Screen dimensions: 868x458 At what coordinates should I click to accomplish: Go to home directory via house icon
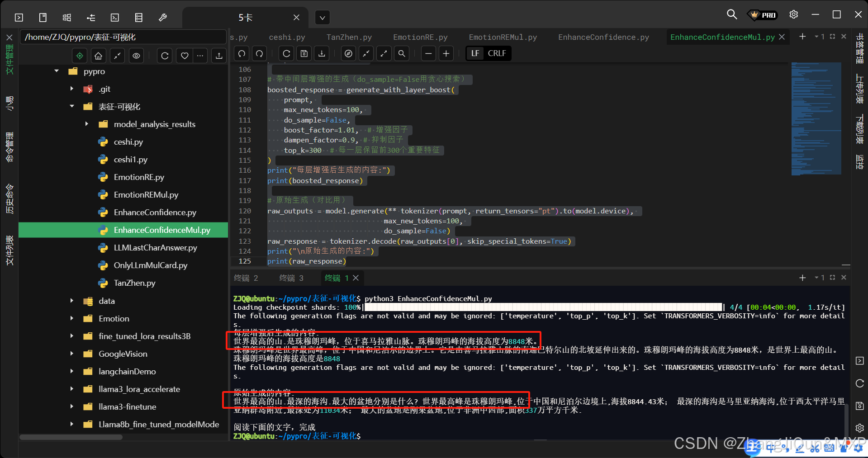(98, 56)
